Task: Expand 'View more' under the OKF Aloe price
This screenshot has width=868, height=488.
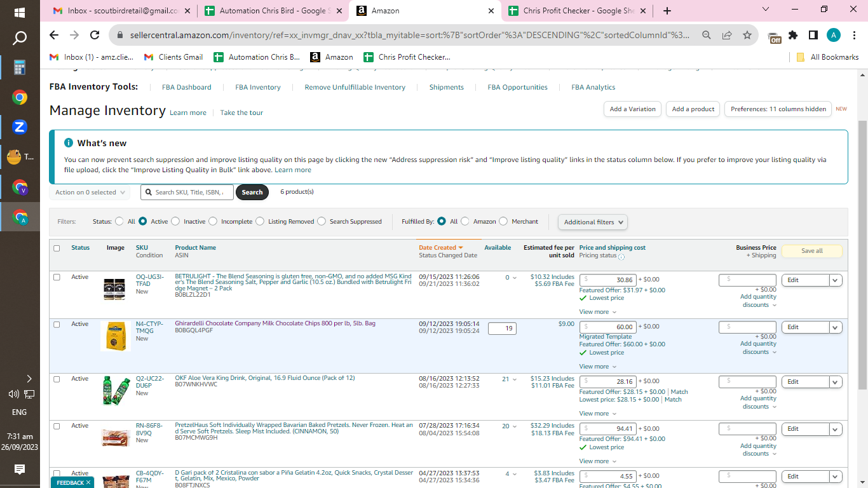Action: pos(597,414)
